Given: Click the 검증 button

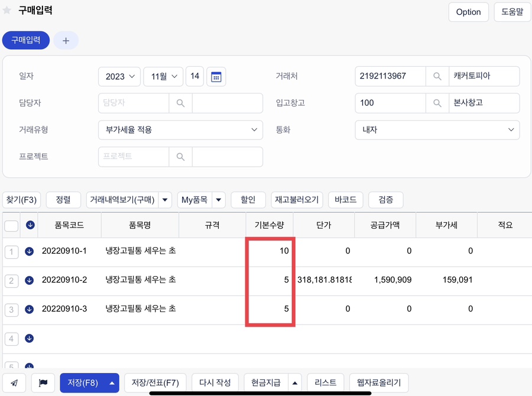Looking at the screenshot, I should click(386, 200).
